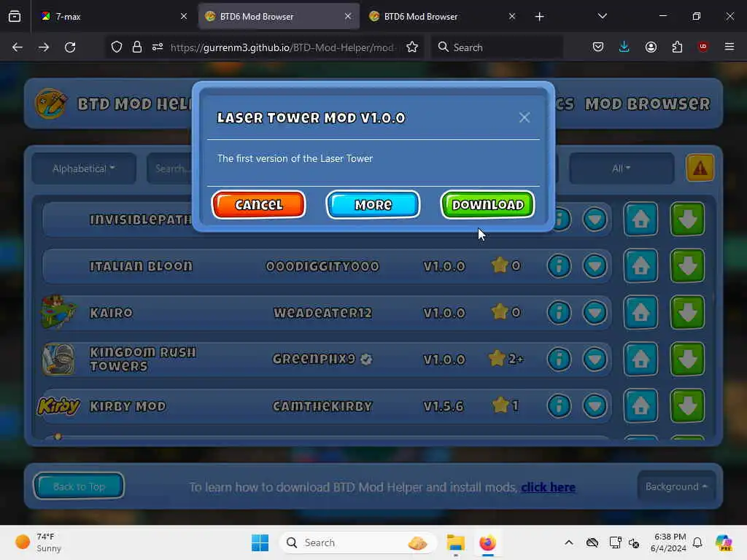Open the All filter dropdown
747x560 pixels.
[x=622, y=168]
